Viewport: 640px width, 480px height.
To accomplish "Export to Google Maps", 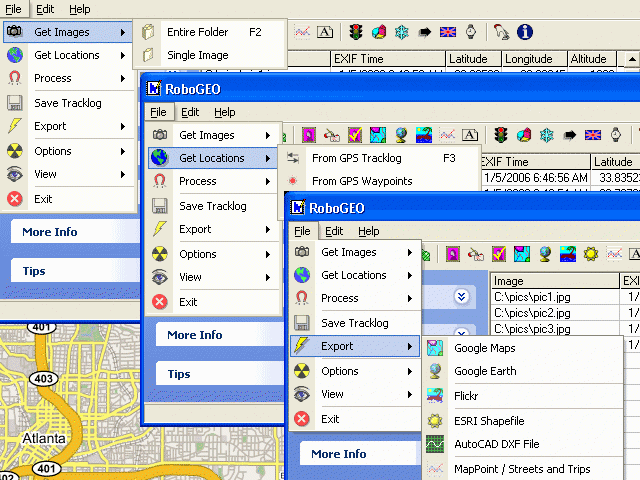I will click(x=524, y=348).
